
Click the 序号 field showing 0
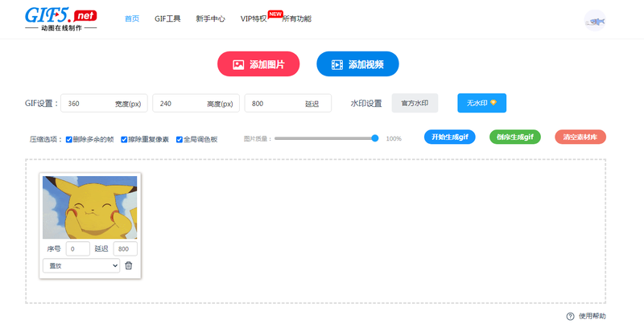77,249
